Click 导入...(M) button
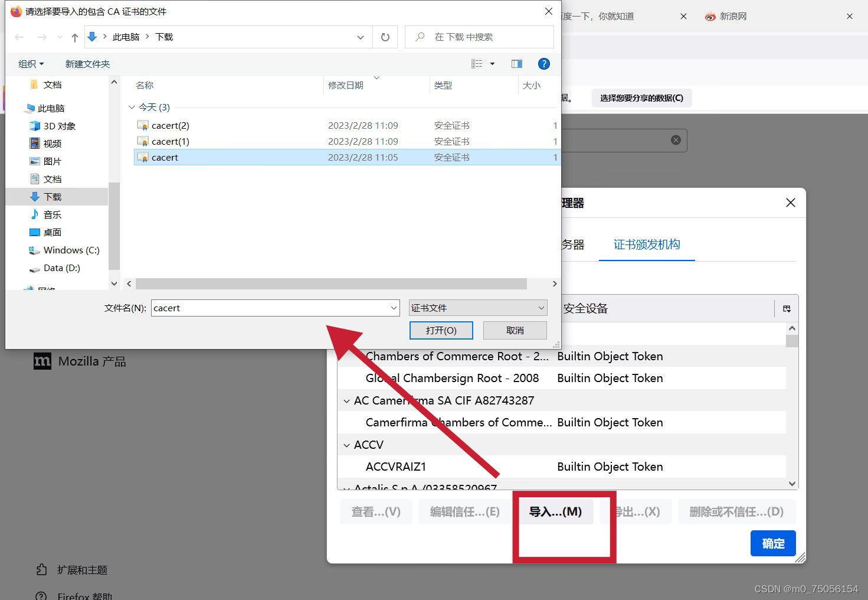The width and height of the screenshot is (868, 600). [x=555, y=511]
